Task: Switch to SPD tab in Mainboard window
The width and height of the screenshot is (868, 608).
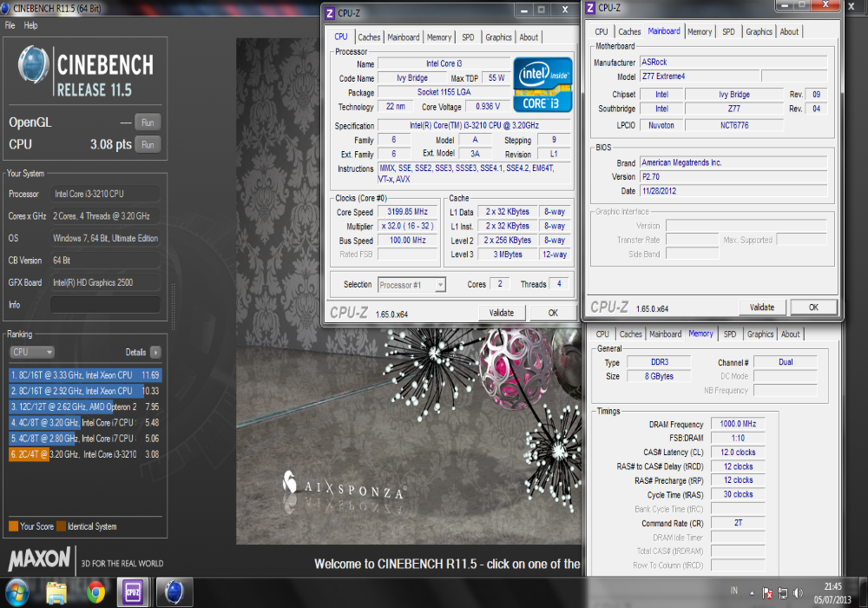Action: tap(728, 31)
